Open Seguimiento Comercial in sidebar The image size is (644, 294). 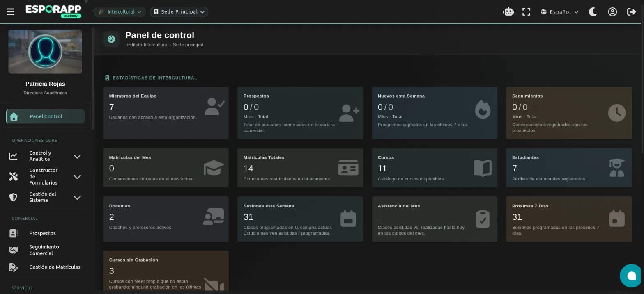(x=44, y=250)
